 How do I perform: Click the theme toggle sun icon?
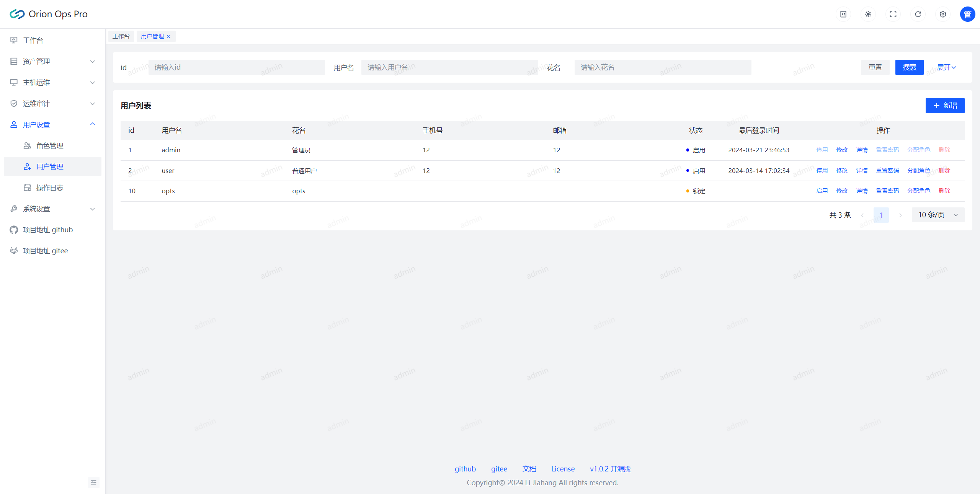coord(868,14)
